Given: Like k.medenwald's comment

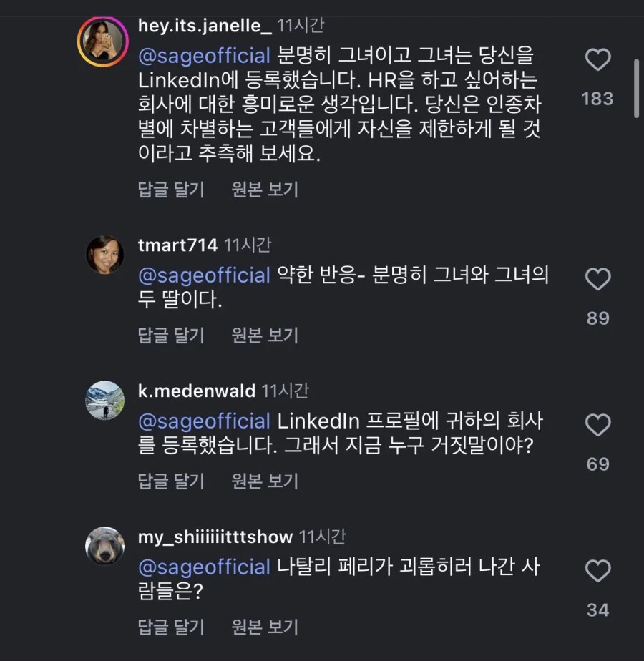Looking at the screenshot, I should (x=597, y=426).
